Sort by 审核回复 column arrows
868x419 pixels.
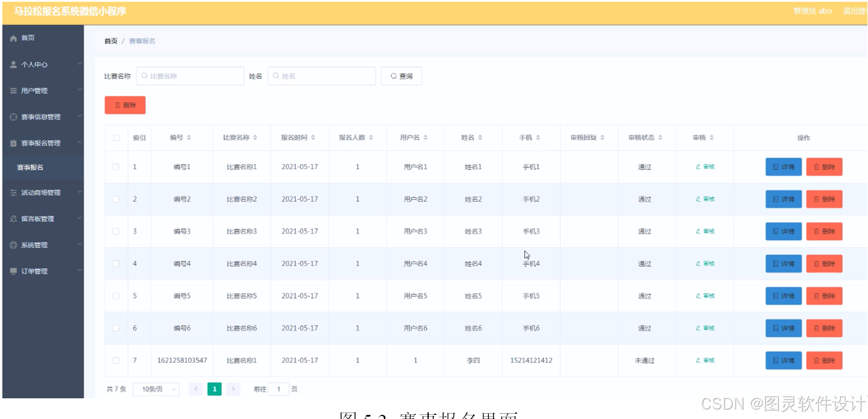602,138
